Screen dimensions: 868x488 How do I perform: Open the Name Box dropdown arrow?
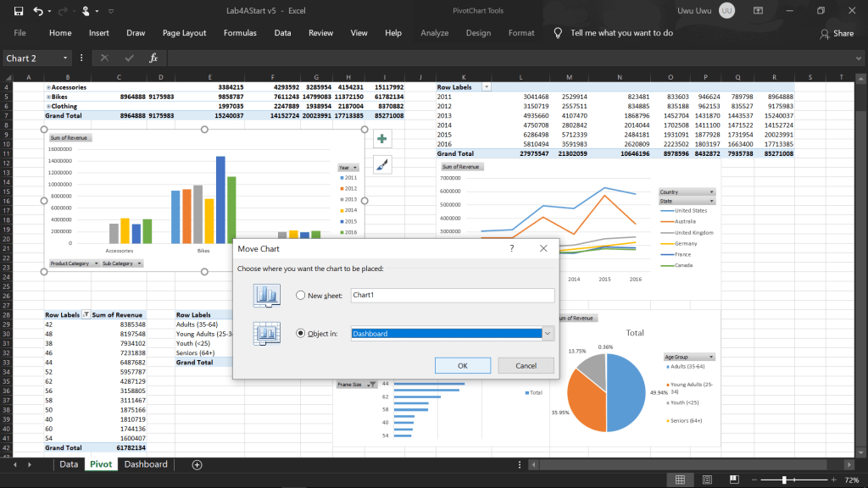coord(65,58)
